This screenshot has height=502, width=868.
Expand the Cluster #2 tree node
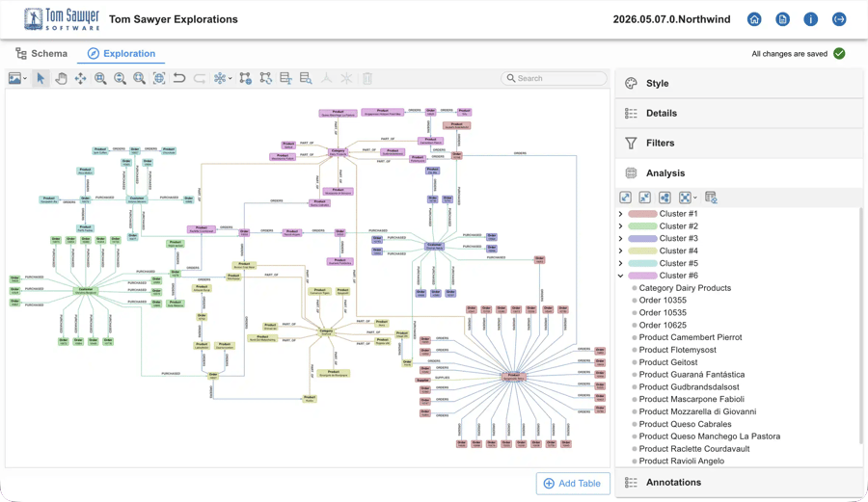point(620,226)
